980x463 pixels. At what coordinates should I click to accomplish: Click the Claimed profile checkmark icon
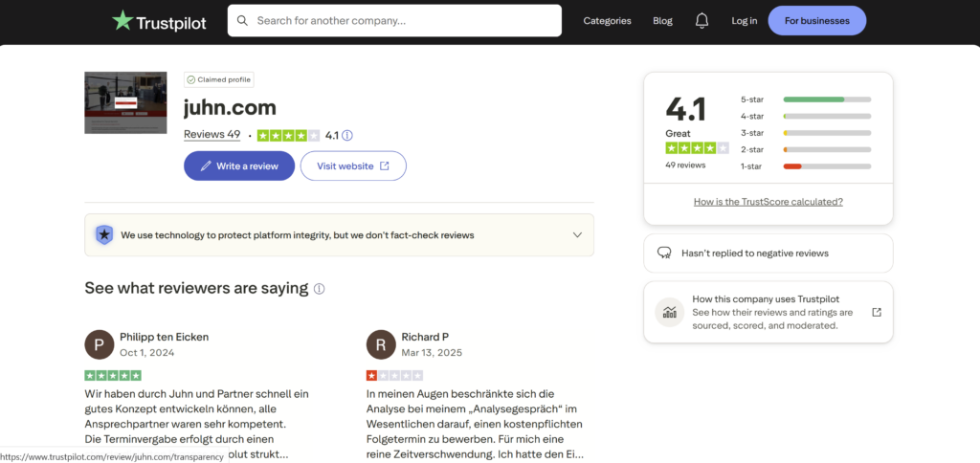click(x=191, y=80)
